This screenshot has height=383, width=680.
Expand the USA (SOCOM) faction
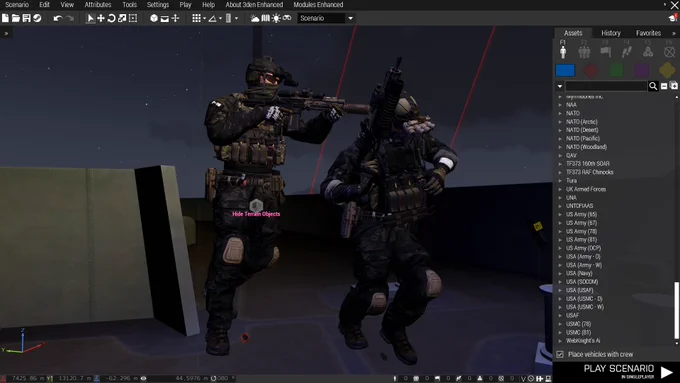(x=560, y=282)
